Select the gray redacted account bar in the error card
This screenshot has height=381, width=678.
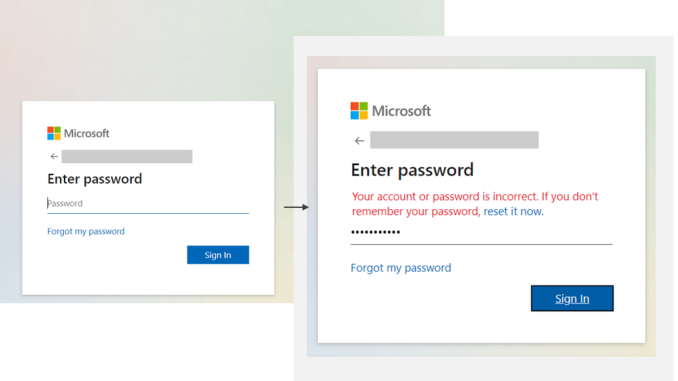coord(454,140)
